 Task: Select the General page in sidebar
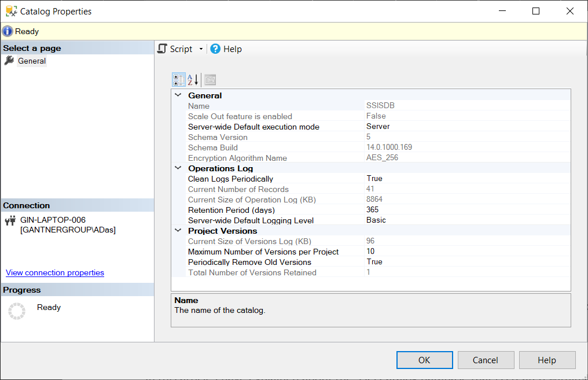32,61
